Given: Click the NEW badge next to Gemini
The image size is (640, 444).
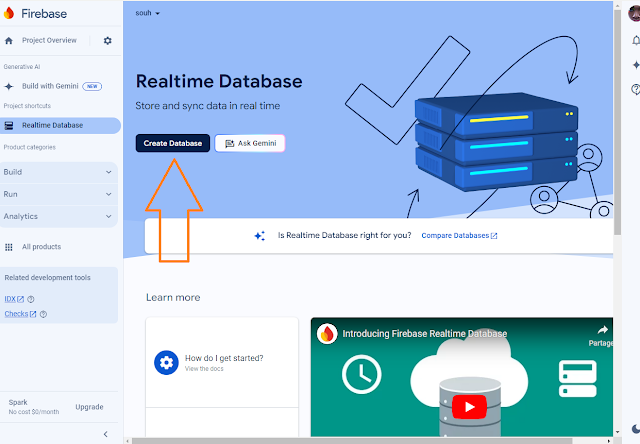Looking at the screenshot, I should [92, 86].
